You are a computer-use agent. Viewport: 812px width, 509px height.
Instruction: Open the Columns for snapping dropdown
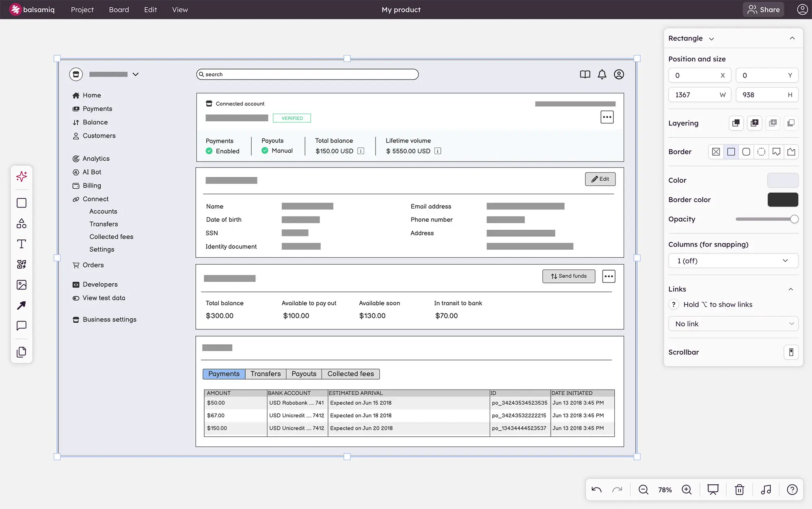(x=733, y=261)
